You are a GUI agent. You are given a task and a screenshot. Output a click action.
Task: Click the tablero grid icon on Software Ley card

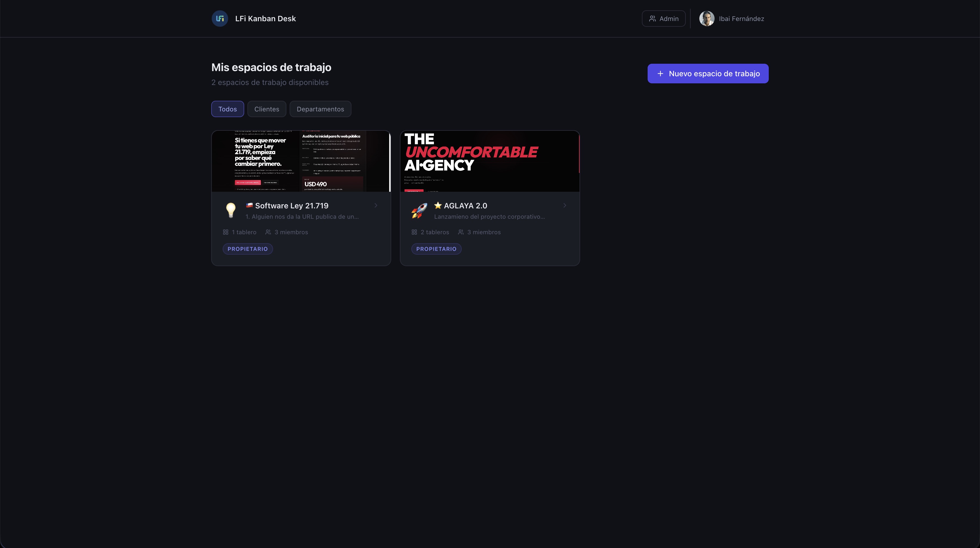pyautogui.click(x=226, y=232)
